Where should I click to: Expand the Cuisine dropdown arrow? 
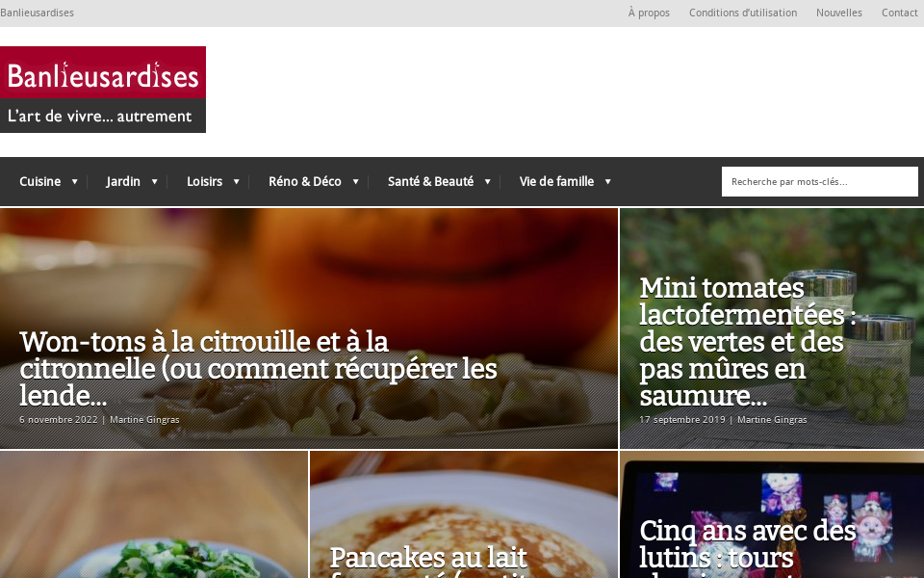(x=75, y=182)
